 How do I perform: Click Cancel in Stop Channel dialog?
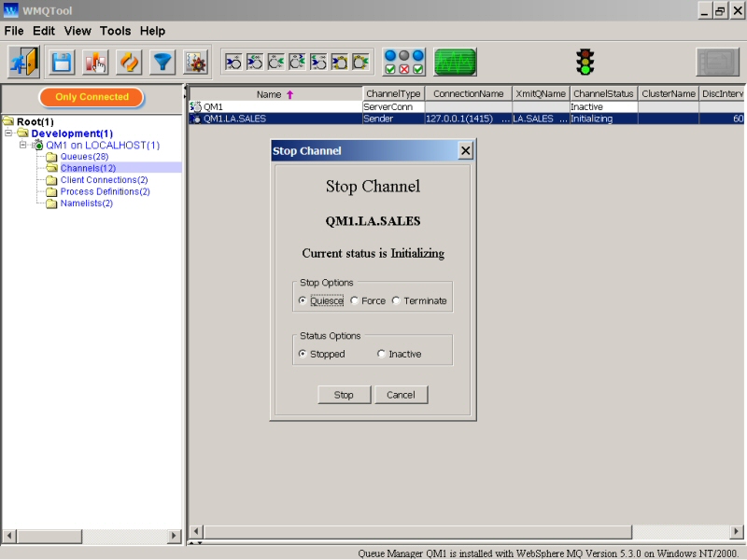click(x=402, y=395)
